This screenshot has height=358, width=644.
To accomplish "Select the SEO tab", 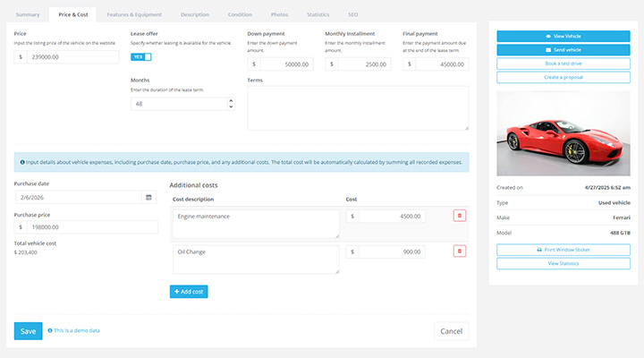I will (352, 14).
